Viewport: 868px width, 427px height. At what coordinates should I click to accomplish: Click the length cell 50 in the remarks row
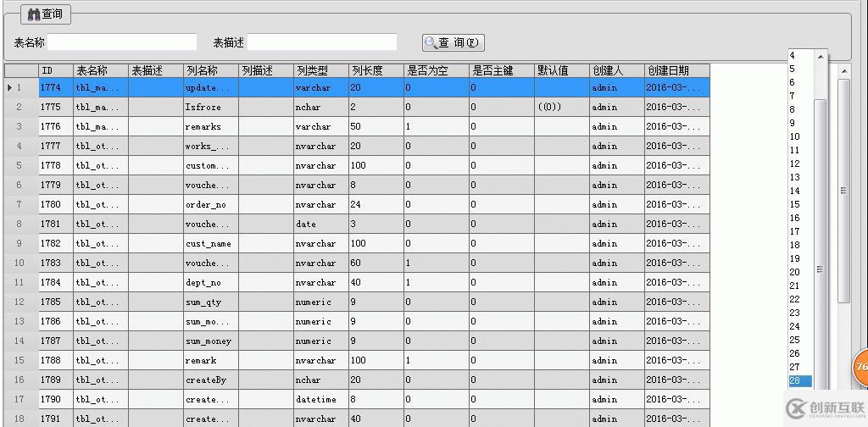[376, 127]
